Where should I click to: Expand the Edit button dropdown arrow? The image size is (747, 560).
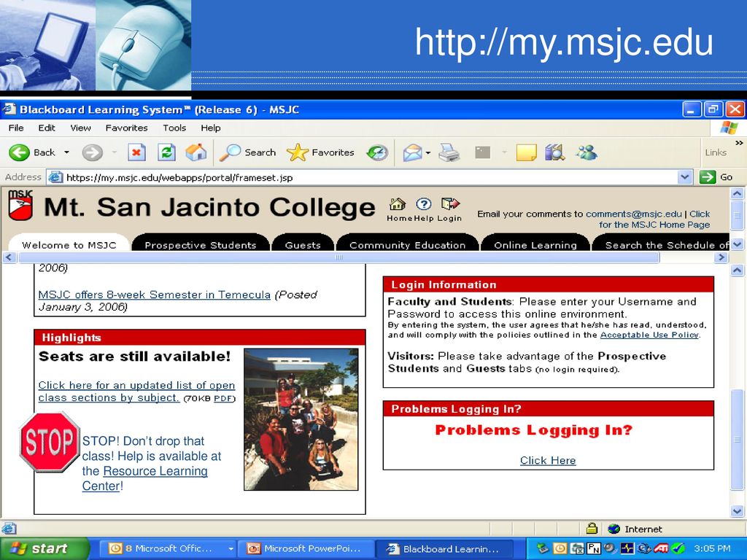point(504,153)
